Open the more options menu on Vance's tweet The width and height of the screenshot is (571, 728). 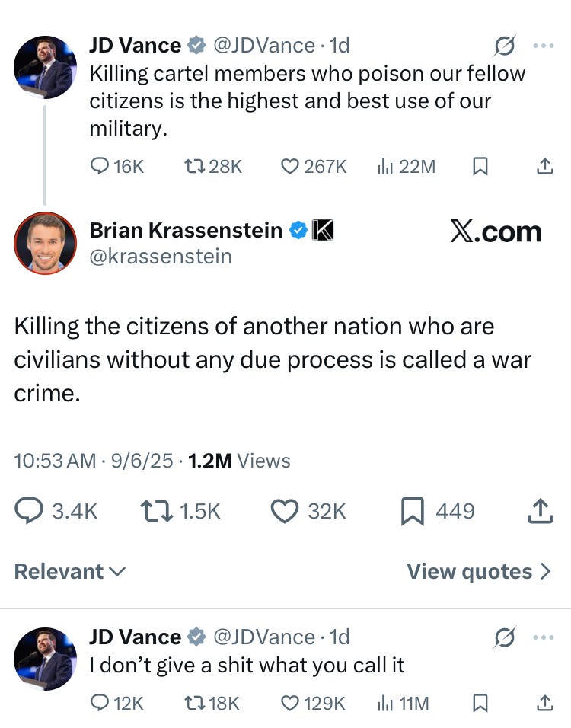[544, 45]
